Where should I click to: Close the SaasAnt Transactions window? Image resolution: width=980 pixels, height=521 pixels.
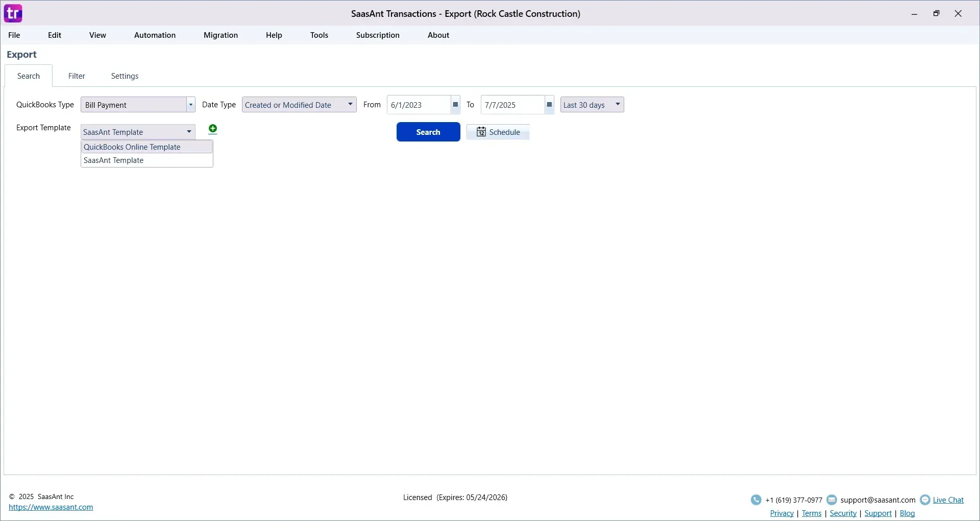(x=959, y=14)
